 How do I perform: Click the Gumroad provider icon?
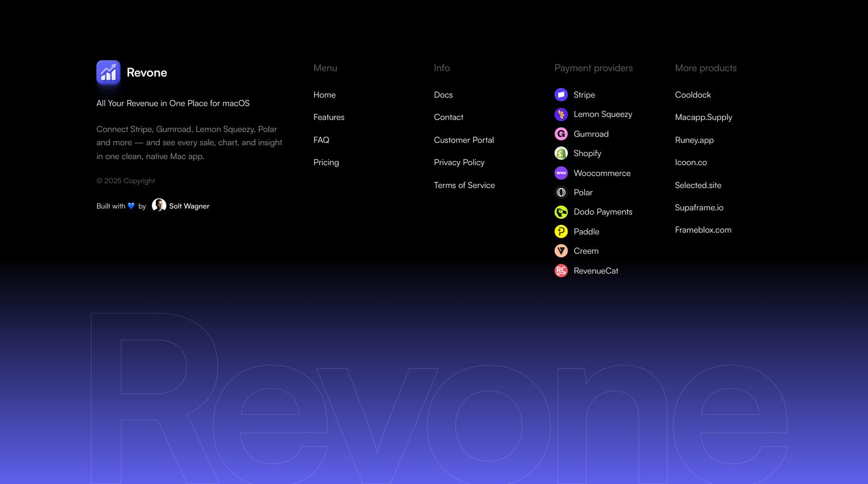tap(561, 134)
